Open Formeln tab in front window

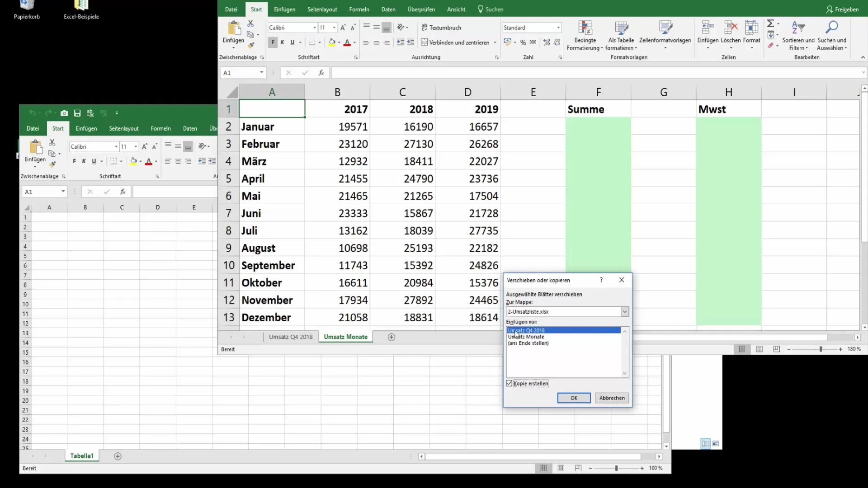359,9
